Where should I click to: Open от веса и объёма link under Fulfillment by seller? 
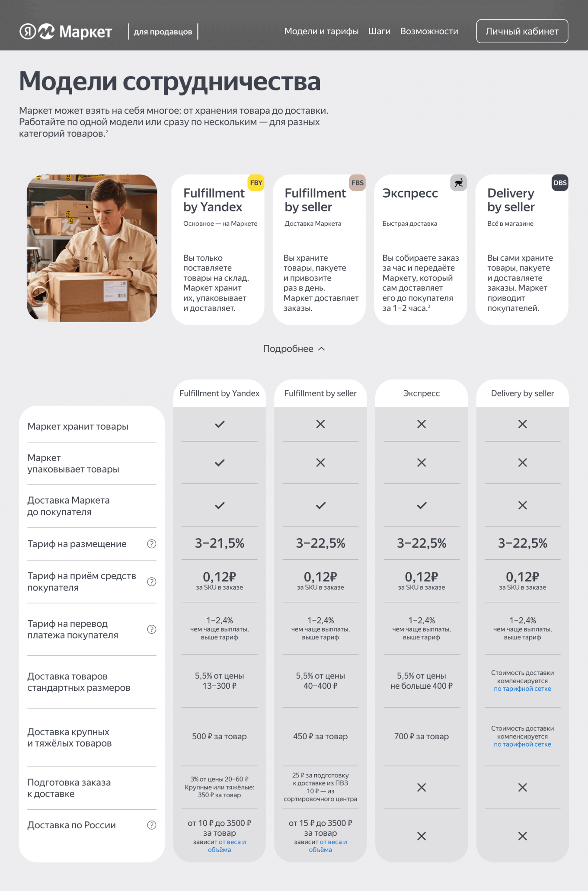point(327,846)
